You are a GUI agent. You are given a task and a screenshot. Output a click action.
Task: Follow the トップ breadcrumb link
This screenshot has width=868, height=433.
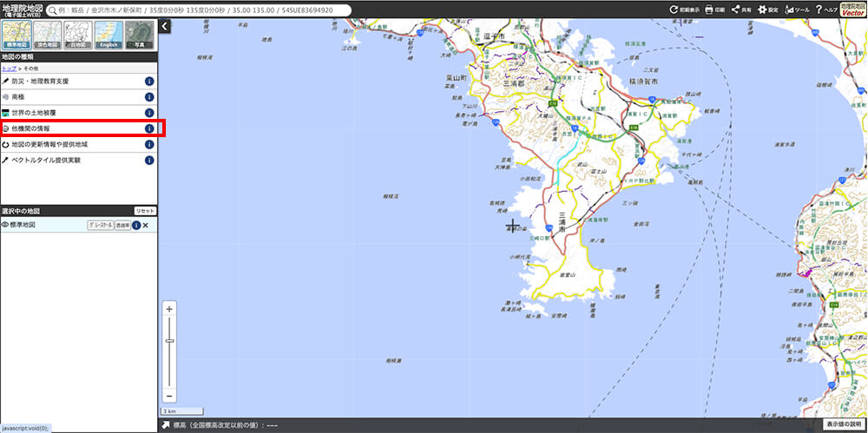pyautogui.click(x=9, y=68)
